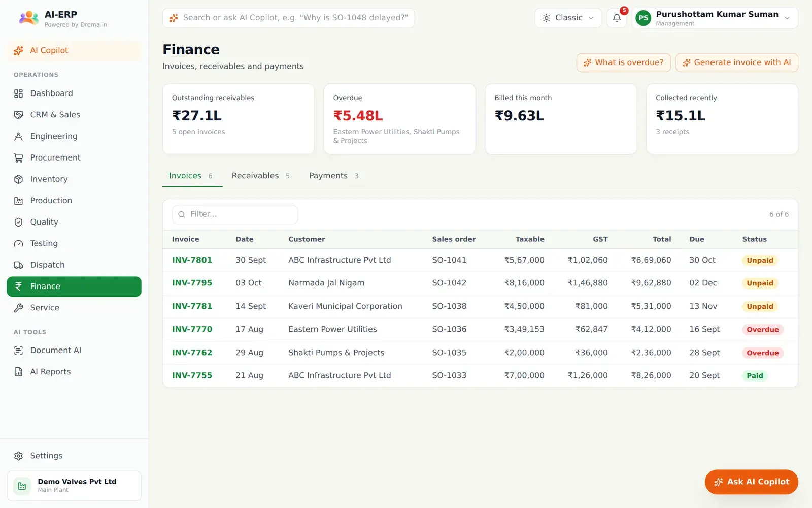This screenshot has width=812, height=508.
Task: Click the Document AI scan icon
Action: [19, 351]
